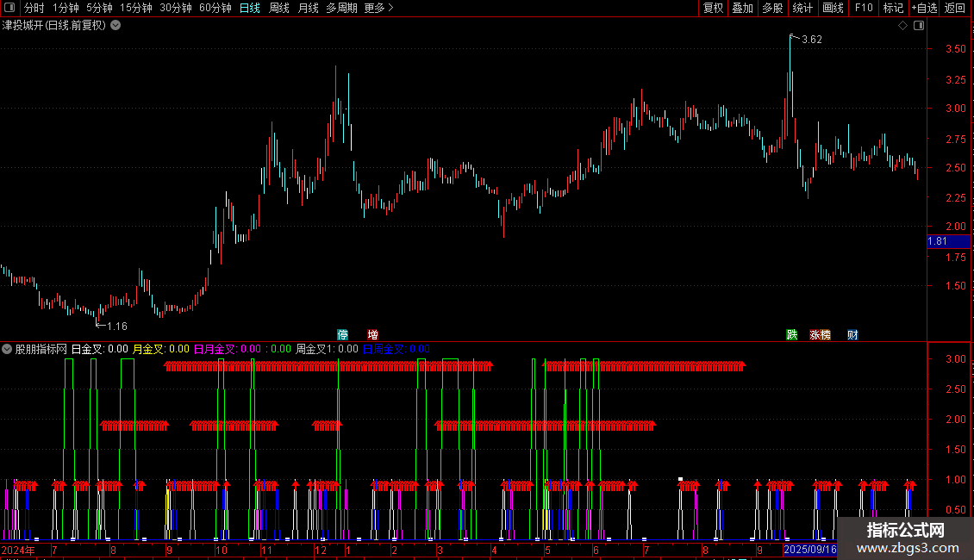Open the 统计 statistics tool

coord(802,8)
